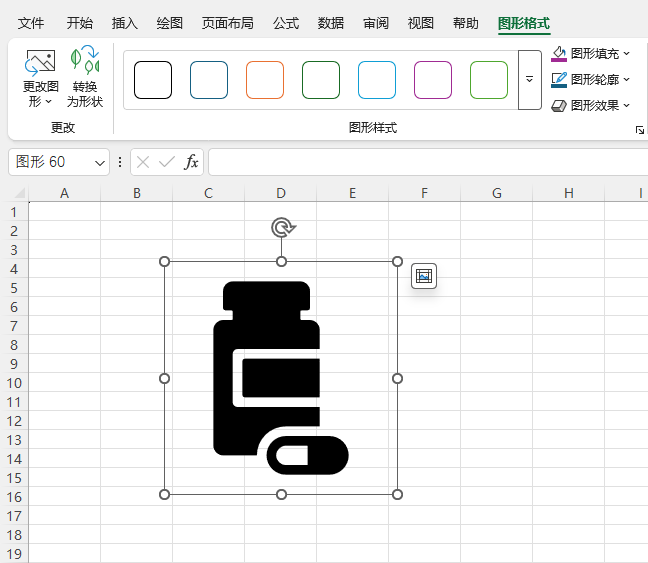Screen dimensions: 648x563
Task: Open the 页面布局 ribbon tab
Action: (x=228, y=23)
